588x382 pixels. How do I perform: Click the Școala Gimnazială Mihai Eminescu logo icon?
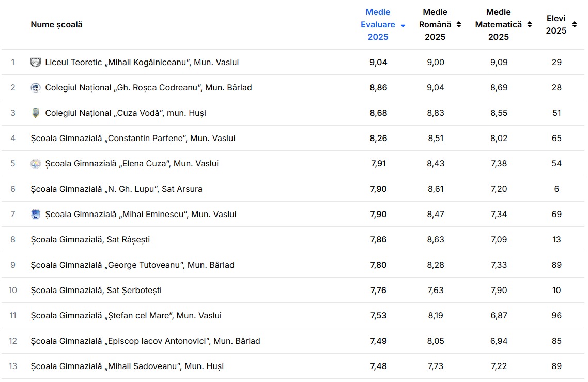[35, 215]
